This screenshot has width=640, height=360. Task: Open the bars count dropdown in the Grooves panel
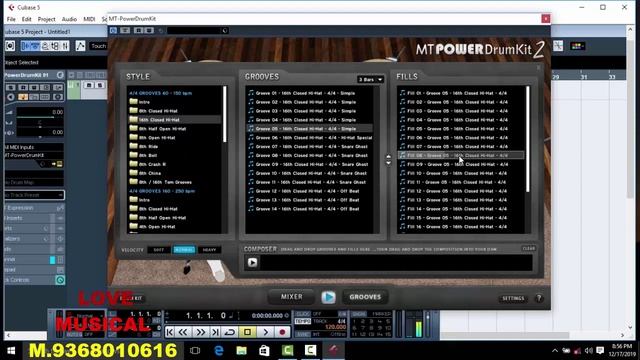click(370, 79)
